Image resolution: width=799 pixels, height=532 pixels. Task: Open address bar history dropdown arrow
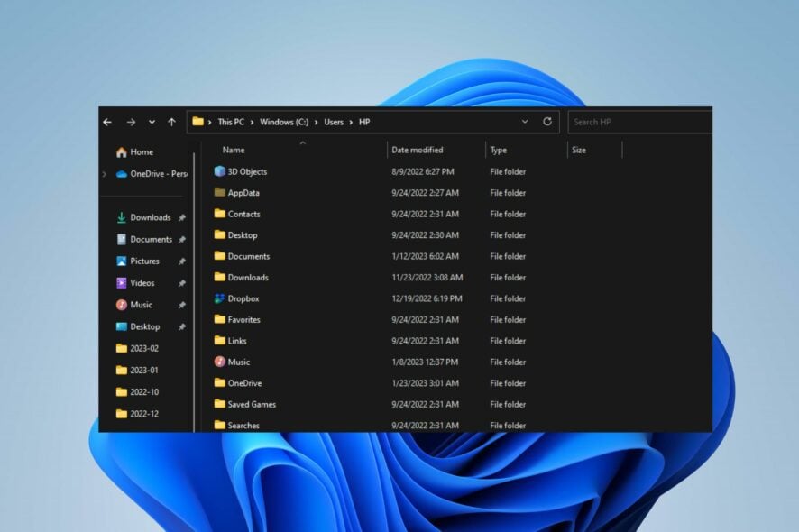tap(525, 122)
